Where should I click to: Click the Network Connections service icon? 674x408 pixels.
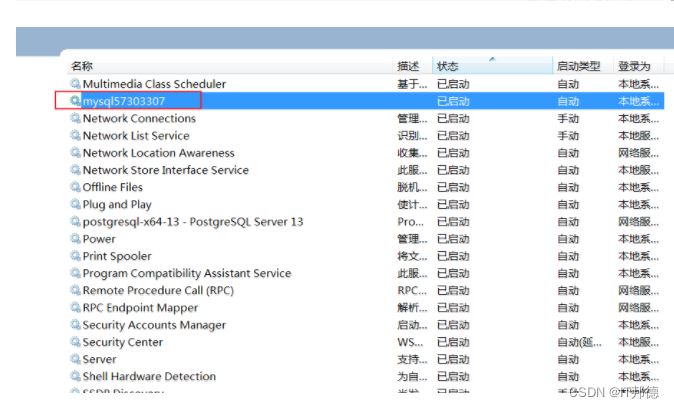coord(75,118)
